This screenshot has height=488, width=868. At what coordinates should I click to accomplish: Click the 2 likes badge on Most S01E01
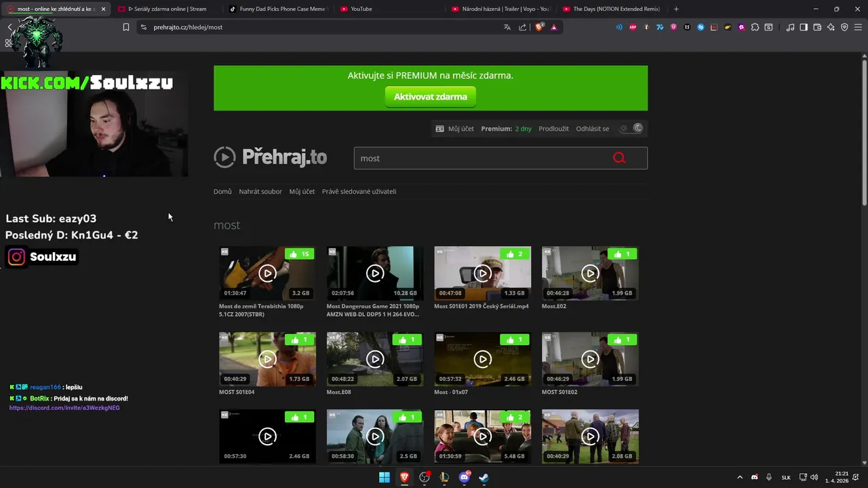coord(514,254)
